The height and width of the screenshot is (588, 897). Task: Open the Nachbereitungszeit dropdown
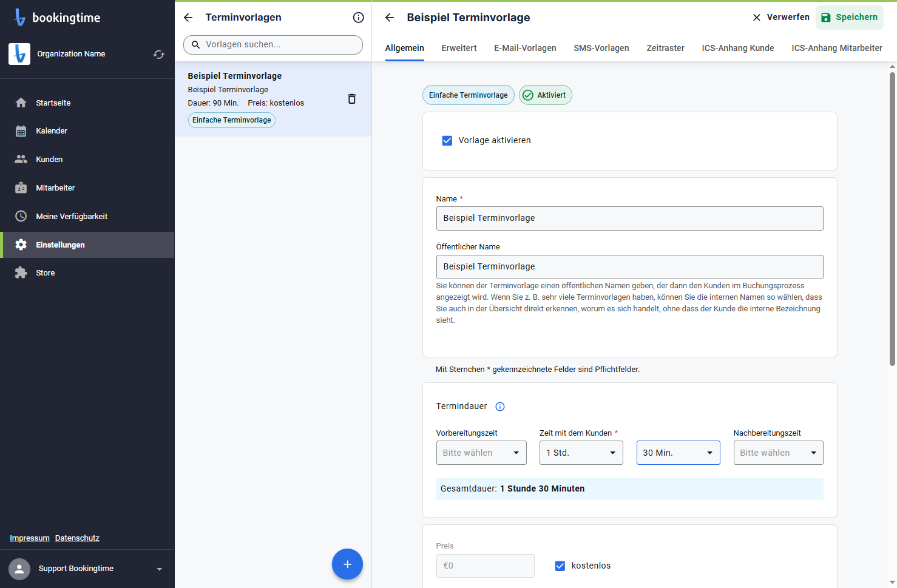coord(779,453)
